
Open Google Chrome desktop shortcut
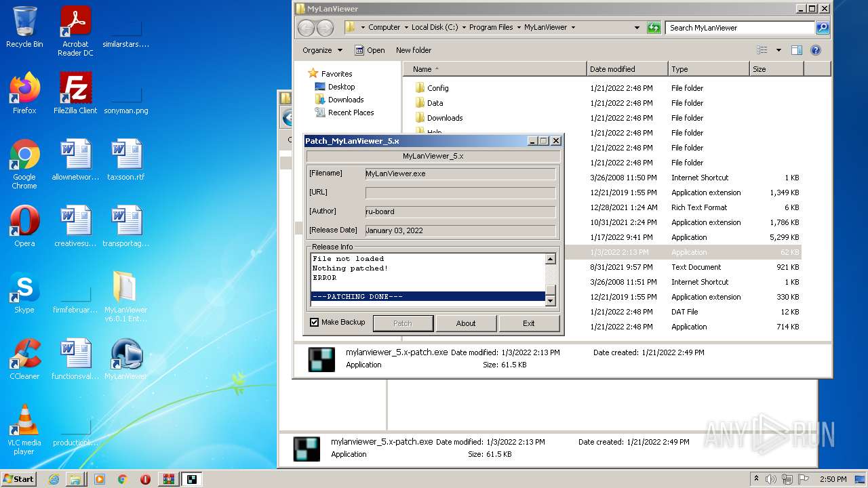point(24,164)
